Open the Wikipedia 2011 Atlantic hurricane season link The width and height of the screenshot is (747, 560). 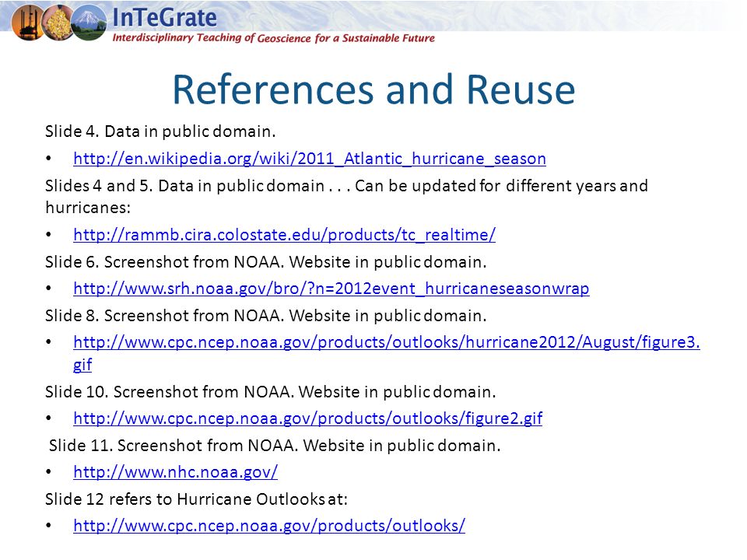point(310,159)
